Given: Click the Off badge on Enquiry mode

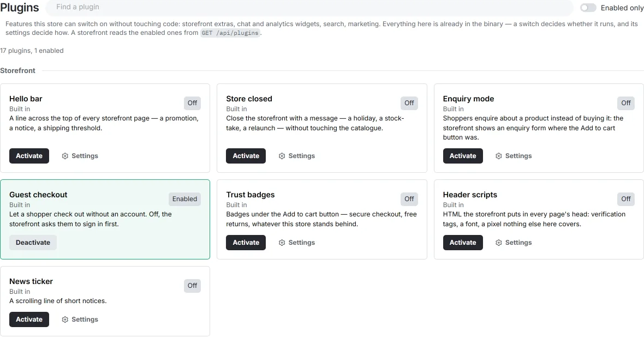Looking at the screenshot, I should 626,103.
